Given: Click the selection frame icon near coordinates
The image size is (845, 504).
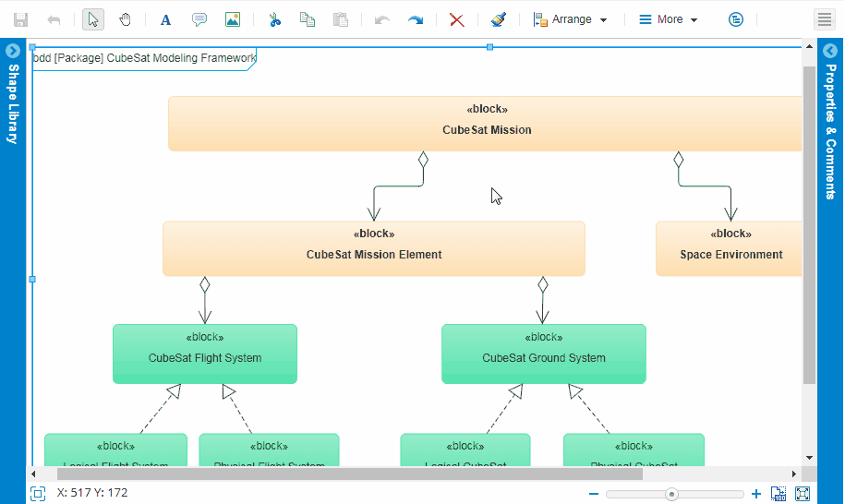Looking at the screenshot, I should (38, 493).
